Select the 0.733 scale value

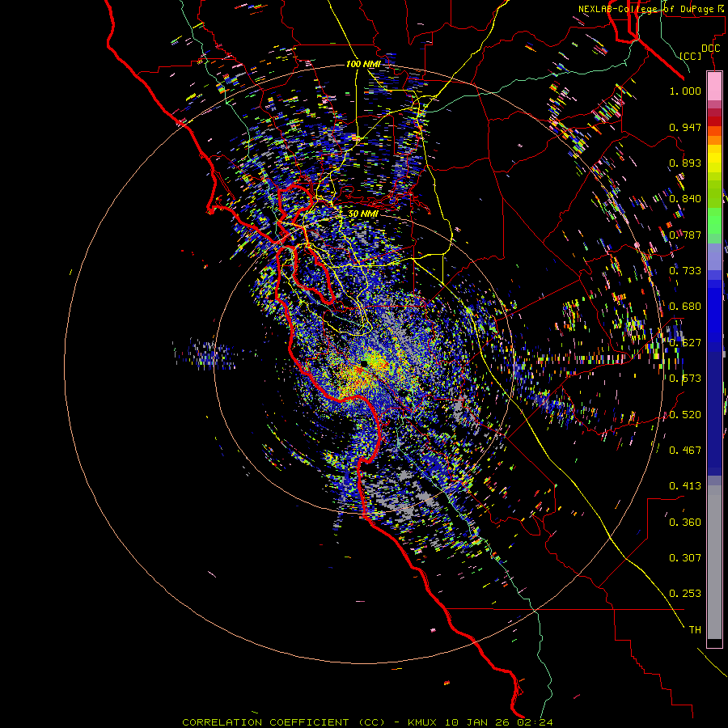[685, 271]
